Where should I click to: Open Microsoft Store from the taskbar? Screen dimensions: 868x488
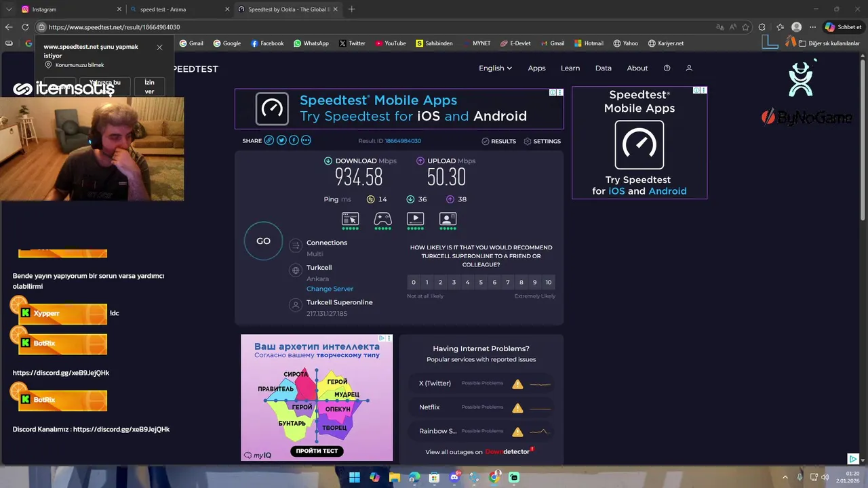point(435,477)
